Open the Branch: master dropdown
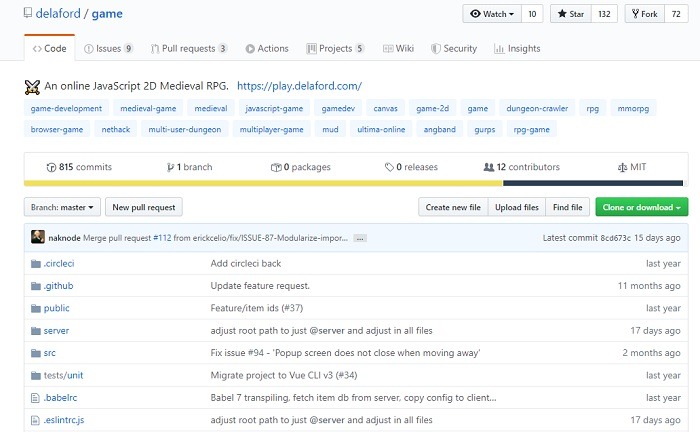Viewport: 700px width, 432px height. tap(62, 207)
